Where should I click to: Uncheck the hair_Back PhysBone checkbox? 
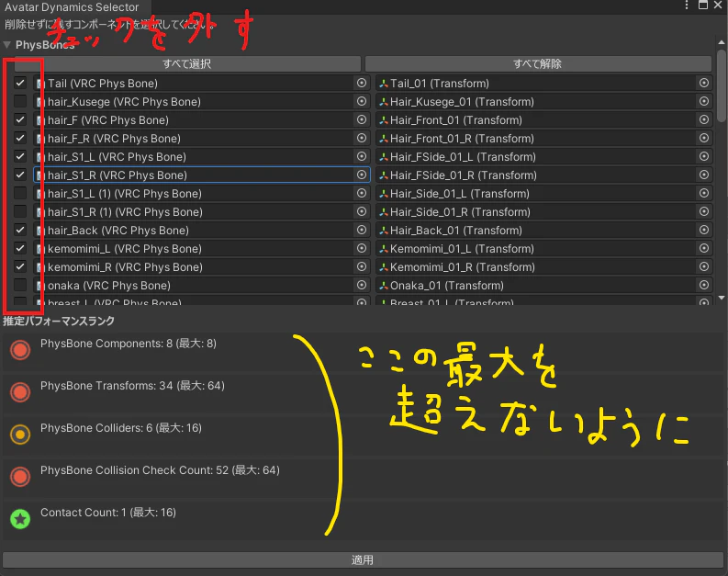20,230
